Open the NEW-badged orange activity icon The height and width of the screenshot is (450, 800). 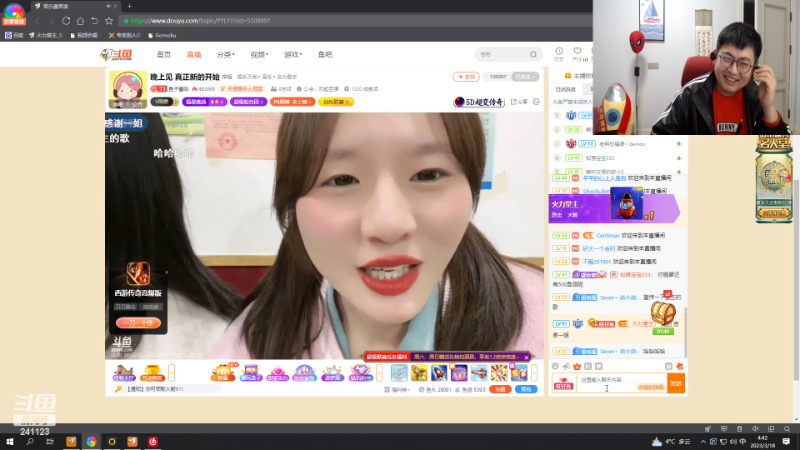pyautogui.click(x=223, y=372)
